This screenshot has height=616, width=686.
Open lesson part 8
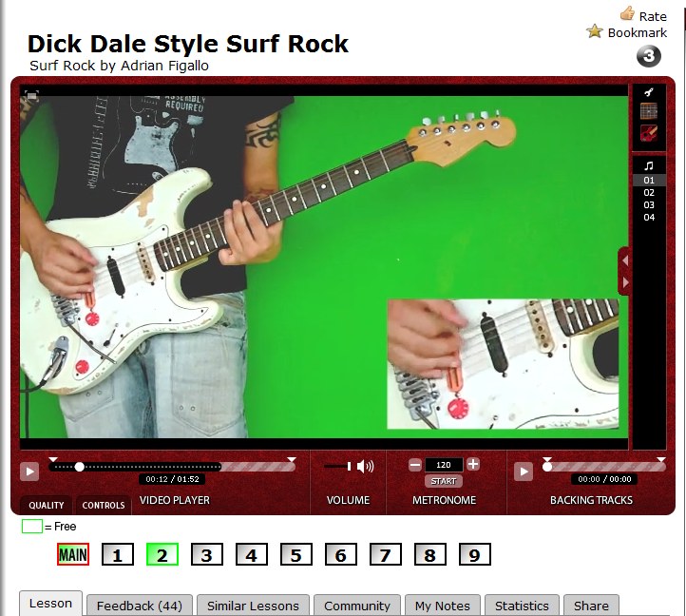pyautogui.click(x=430, y=555)
